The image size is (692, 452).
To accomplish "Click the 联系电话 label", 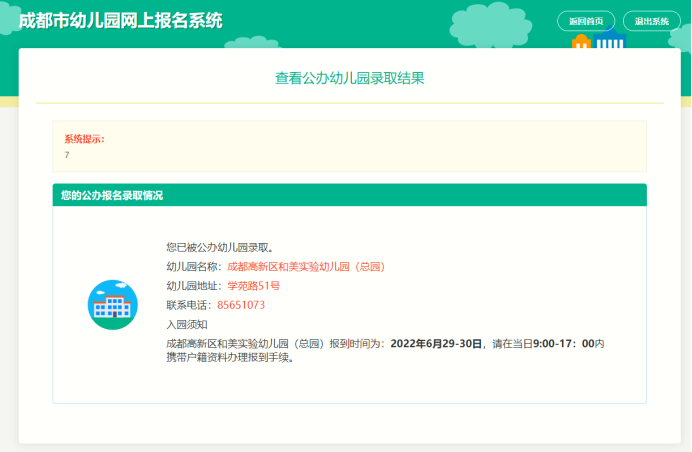I will pyautogui.click(x=187, y=305).
